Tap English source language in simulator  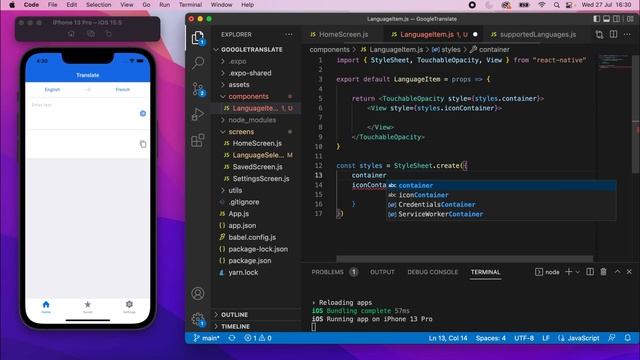click(x=52, y=89)
